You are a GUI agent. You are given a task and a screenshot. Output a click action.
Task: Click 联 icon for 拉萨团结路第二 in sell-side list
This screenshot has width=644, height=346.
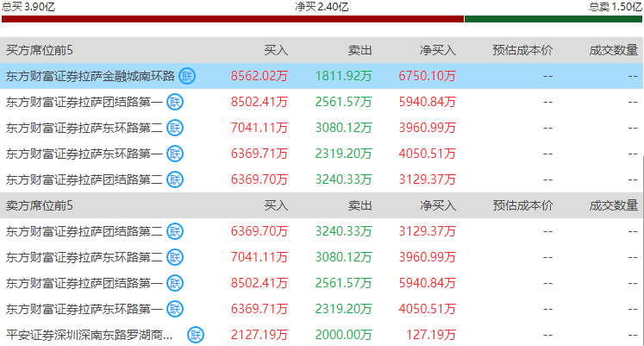(175, 231)
